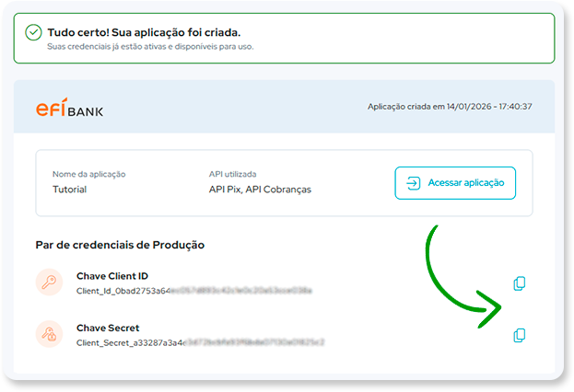Click the Efí Bank logo
This screenshot has width=574, height=392.
coord(70,109)
